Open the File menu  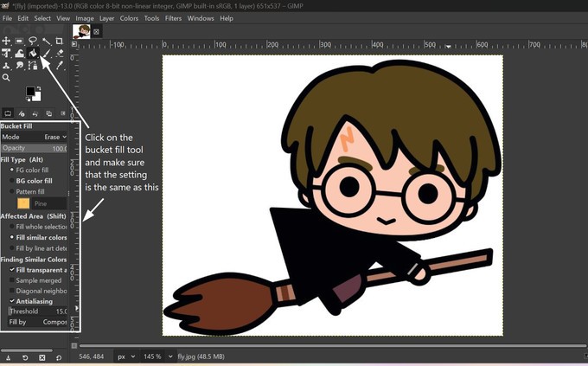pyautogui.click(x=7, y=18)
